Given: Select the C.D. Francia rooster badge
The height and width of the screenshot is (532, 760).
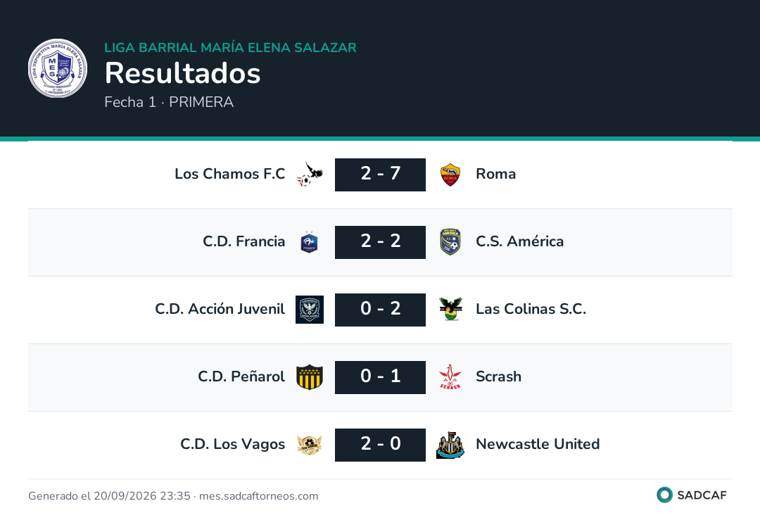Looking at the screenshot, I should point(309,242).
